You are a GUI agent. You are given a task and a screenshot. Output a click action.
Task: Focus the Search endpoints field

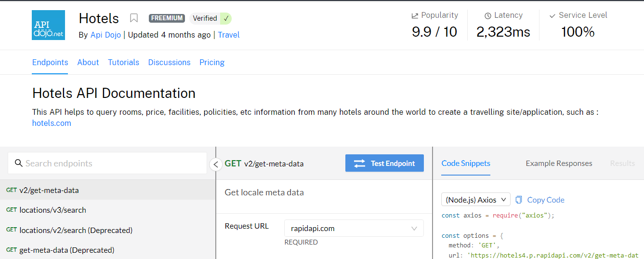point(107,163)
